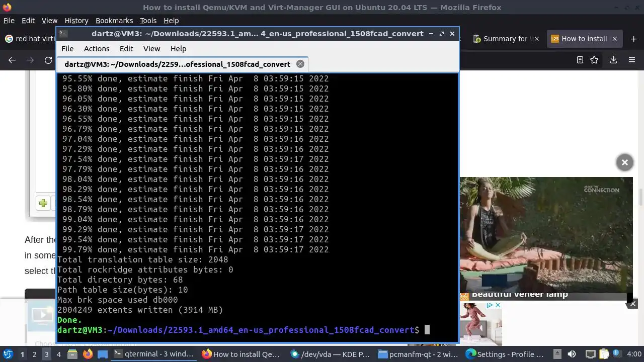Click the 4:00 clock in panel
This screenshot has height=362, width=644.
tap(634, 354)
